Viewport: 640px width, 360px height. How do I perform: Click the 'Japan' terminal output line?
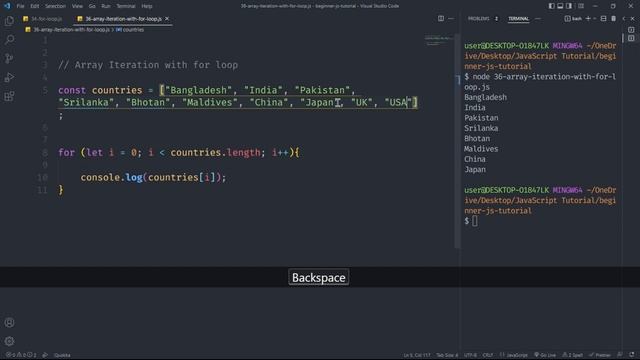click(475, 169)
